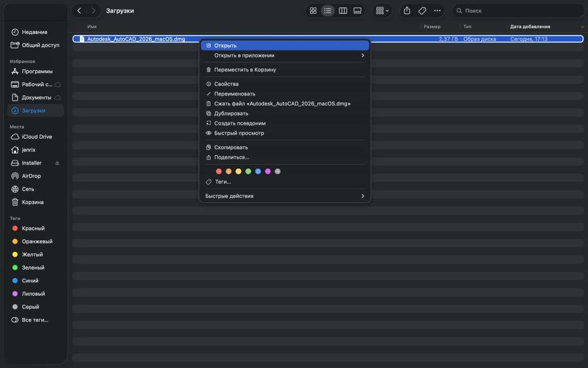This screenshot has height=368, width=588.
Task: Eject the Installer volume
Action: (57, 163)
